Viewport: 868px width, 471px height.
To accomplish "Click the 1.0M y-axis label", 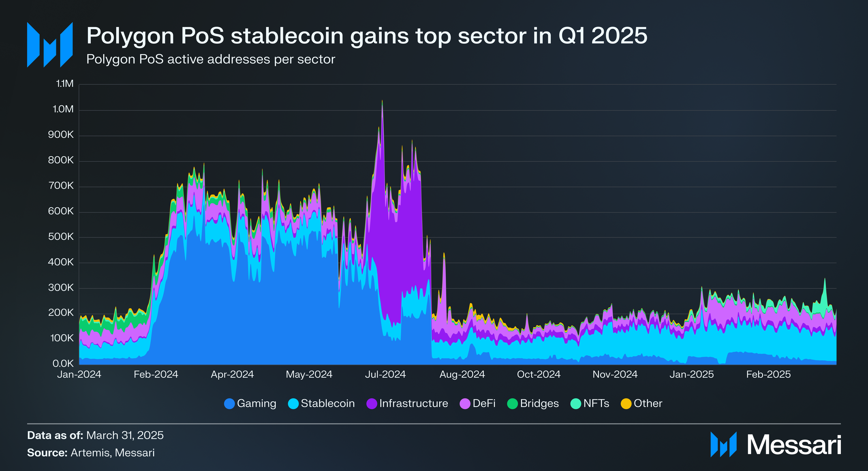I will (63, 109).
